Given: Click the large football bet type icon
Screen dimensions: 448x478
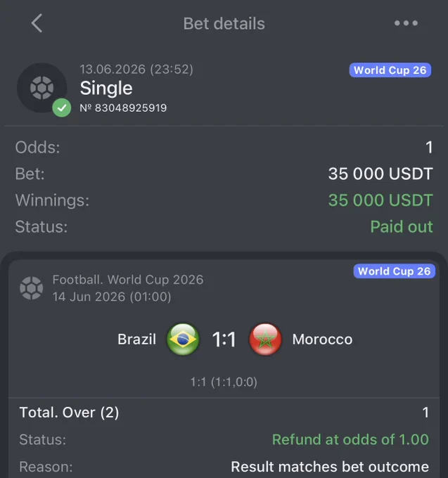Looking at the screenshot, I should coord(41,88).
